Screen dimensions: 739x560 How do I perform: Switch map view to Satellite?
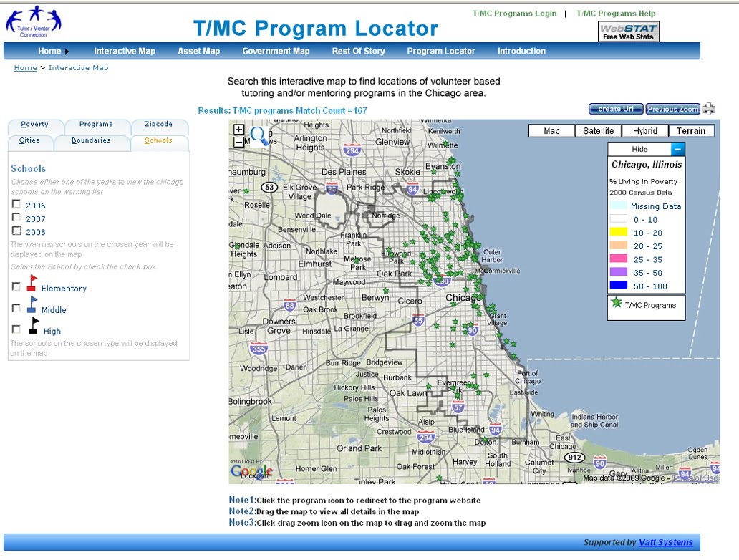pyautogui.click(x=598, y=131)
